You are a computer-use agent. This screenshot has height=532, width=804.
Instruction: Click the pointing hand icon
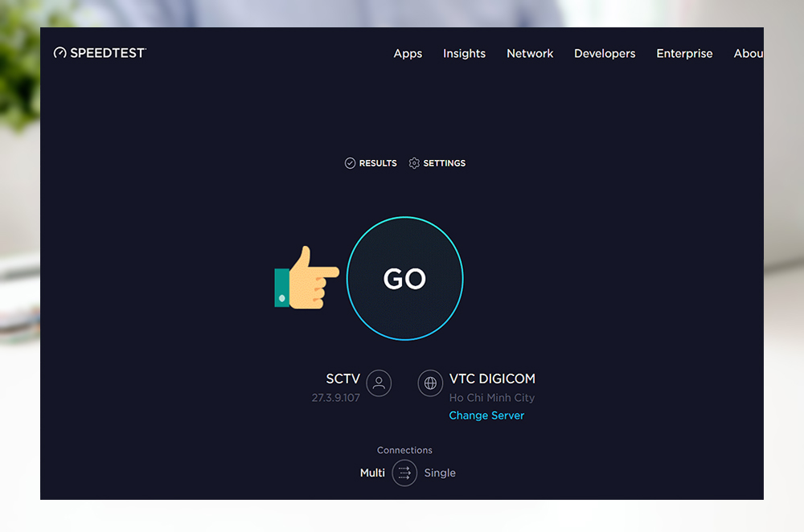click(x=306, y=279)
